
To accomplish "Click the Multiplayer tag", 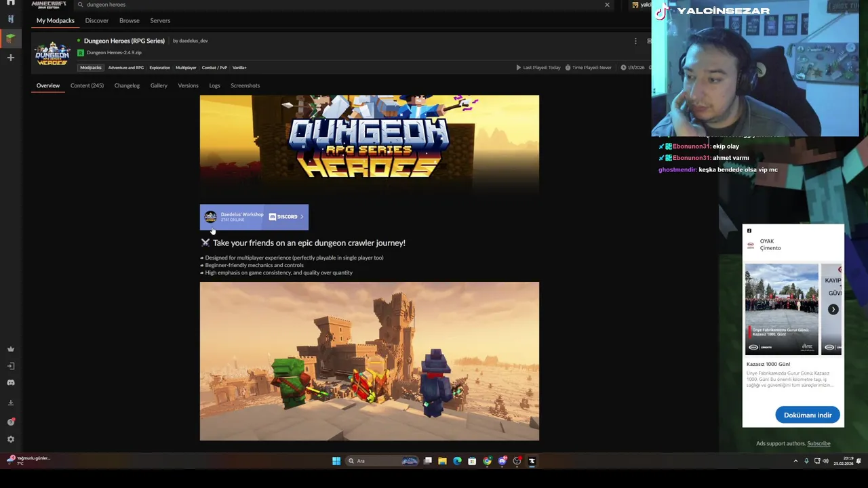I will pos(186,68).
